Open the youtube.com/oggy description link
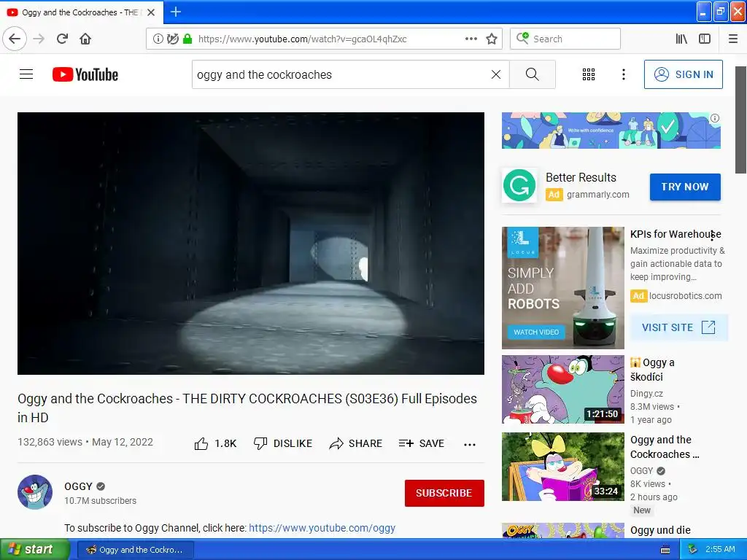The image size is (747, 560). point(322,528)
